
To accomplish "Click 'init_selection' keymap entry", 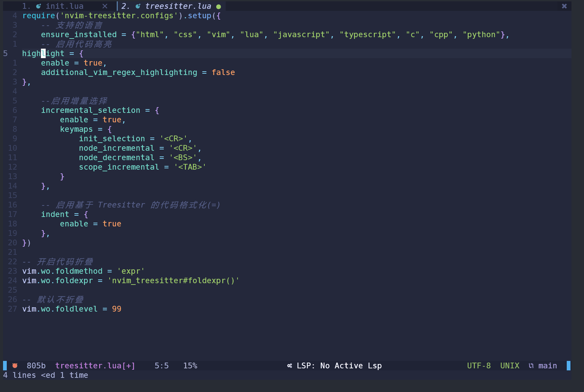I will (112, 139).
